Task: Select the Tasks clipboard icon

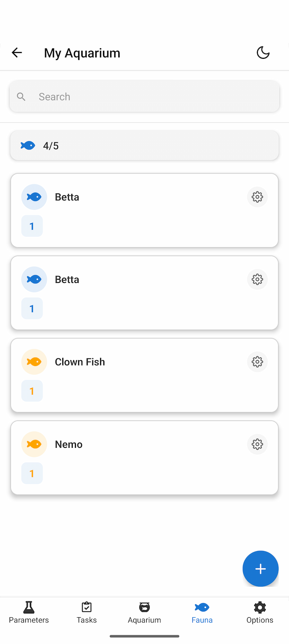Action: tap(86, 607)
